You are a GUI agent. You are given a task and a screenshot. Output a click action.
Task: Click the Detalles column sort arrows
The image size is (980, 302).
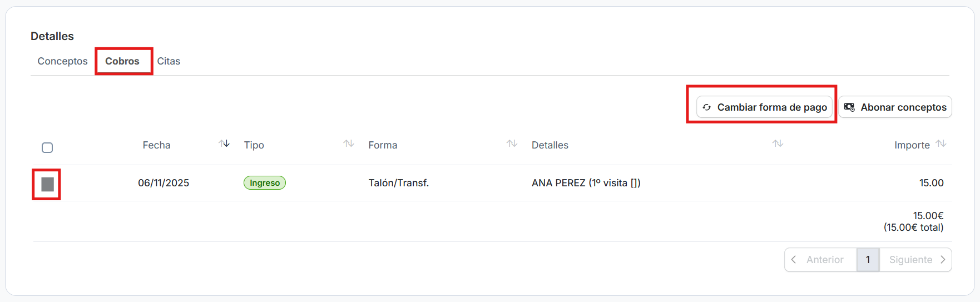(778, 144)
